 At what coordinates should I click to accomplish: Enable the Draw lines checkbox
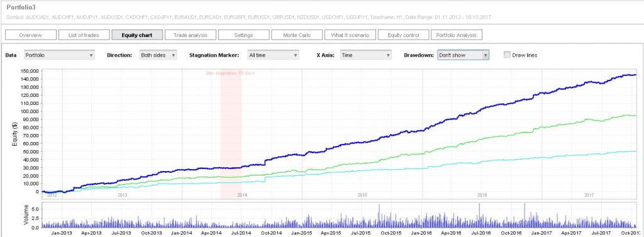click(x=507, y=55)
